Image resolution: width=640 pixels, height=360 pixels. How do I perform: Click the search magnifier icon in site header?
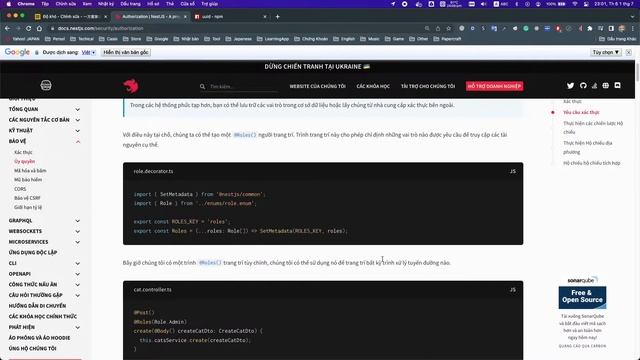coord(202,87)
